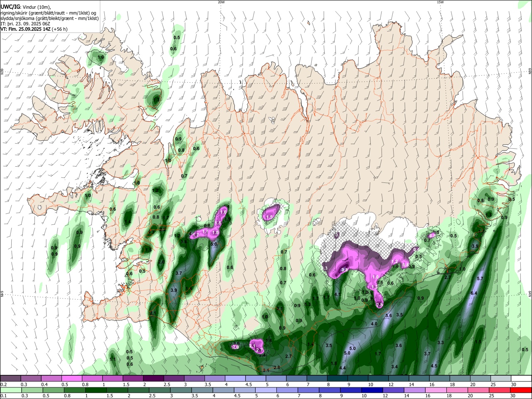
Task: Click the valid time line 'VT: Fim. 25.09.2025 14Z'
Action: point(26,30)
